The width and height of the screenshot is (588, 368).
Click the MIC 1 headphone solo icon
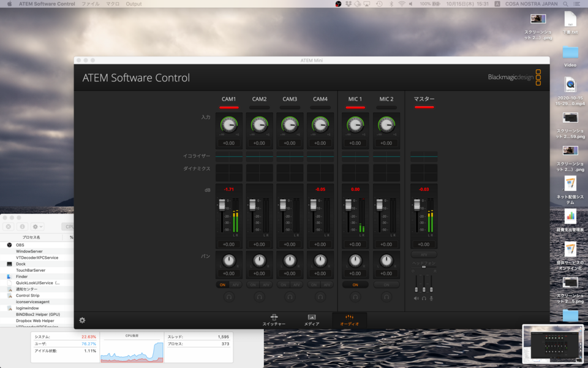tap(355, 296)
